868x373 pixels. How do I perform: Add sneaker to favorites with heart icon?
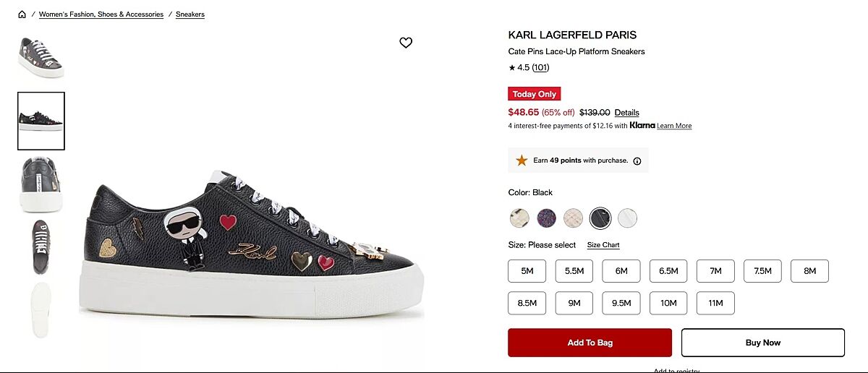pos(406,43)
